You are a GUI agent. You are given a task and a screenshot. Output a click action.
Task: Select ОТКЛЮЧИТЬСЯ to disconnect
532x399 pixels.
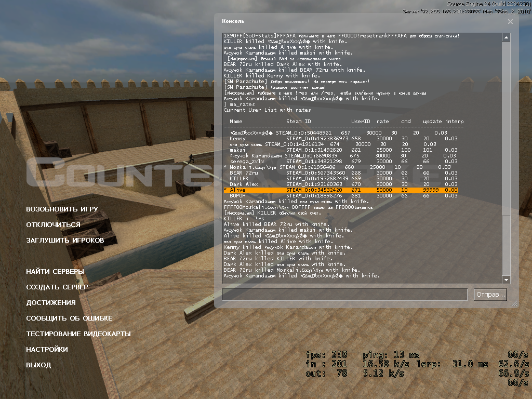[x=54, y=224]
